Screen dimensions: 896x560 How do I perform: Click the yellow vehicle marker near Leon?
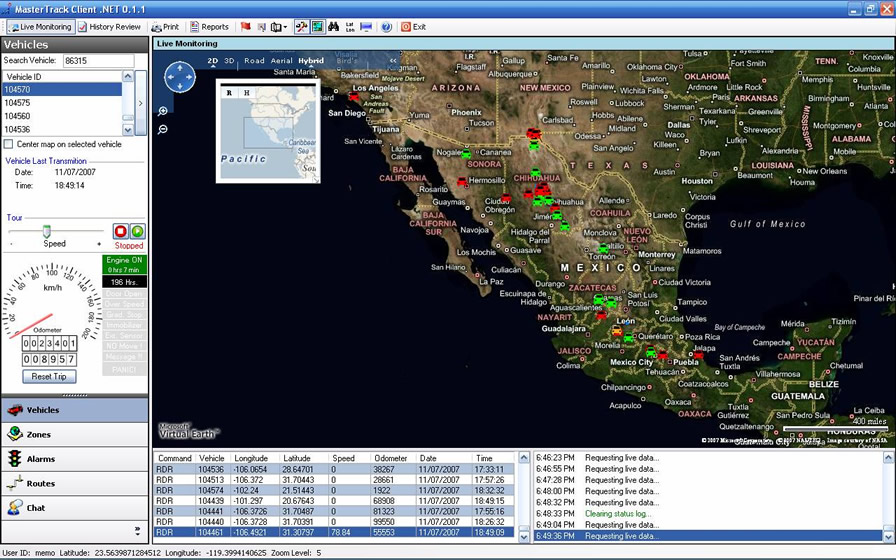[x=617, y=331]
